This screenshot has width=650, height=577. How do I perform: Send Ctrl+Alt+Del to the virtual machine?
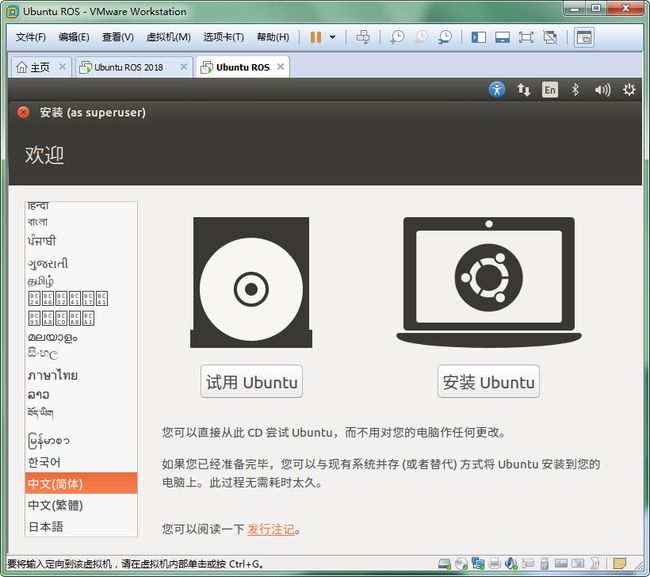pyautogui.click(x=363, y=37)
